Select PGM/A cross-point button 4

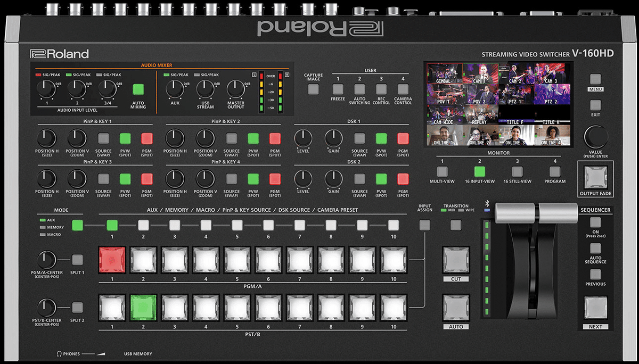[206, 260]
